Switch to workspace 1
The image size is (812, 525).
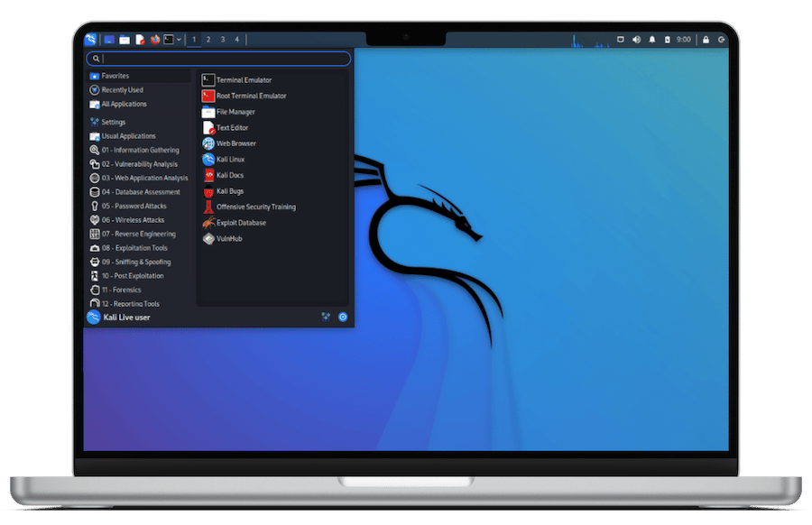[194, 40]
